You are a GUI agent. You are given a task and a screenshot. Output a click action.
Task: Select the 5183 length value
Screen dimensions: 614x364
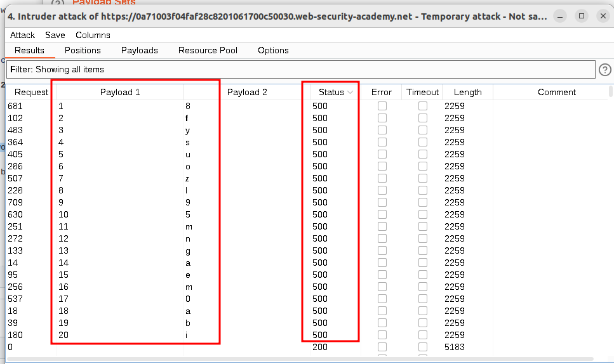455,347
